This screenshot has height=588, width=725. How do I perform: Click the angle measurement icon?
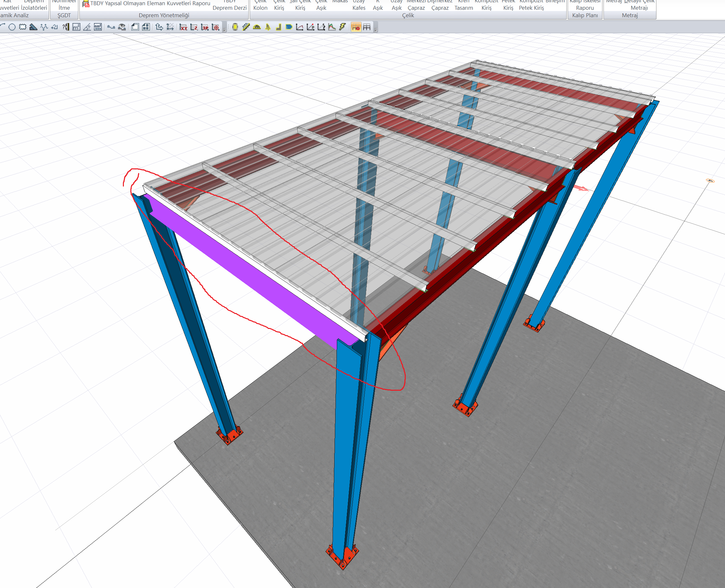pyautogui.click(x=87, y=27)
